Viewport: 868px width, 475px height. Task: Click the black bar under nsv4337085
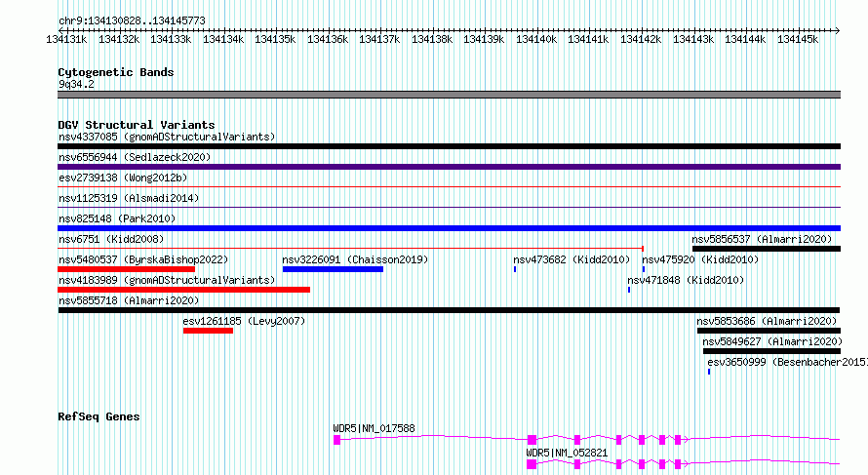[x=449, y=146]
